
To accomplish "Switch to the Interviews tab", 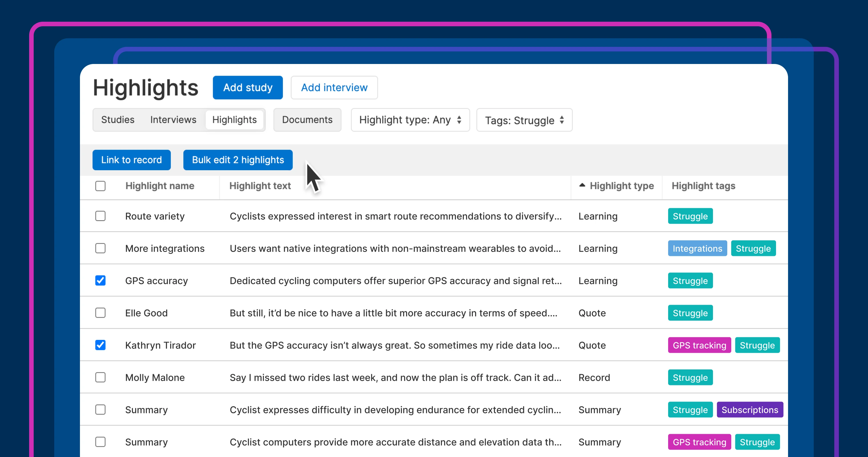I will point(173,120).
